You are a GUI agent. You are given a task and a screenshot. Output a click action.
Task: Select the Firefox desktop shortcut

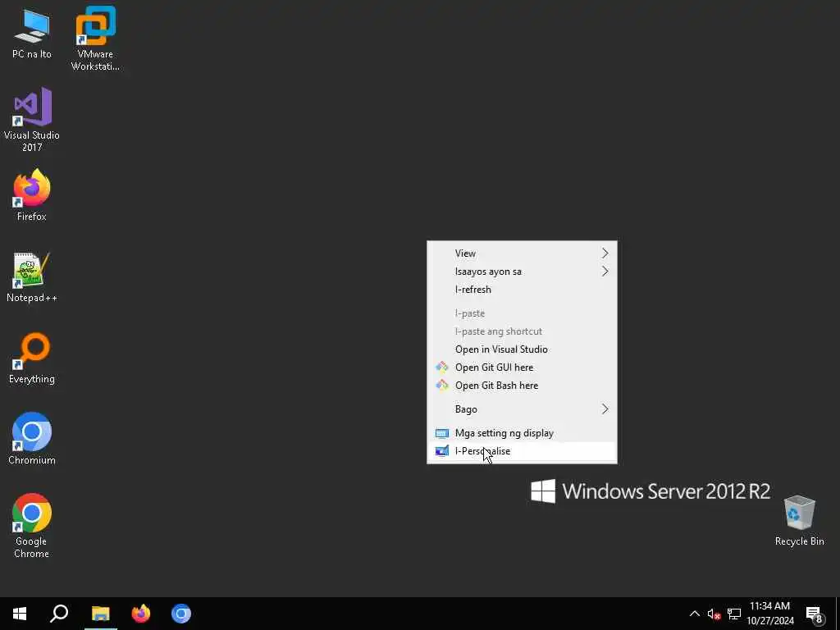[x=32, y=195]
